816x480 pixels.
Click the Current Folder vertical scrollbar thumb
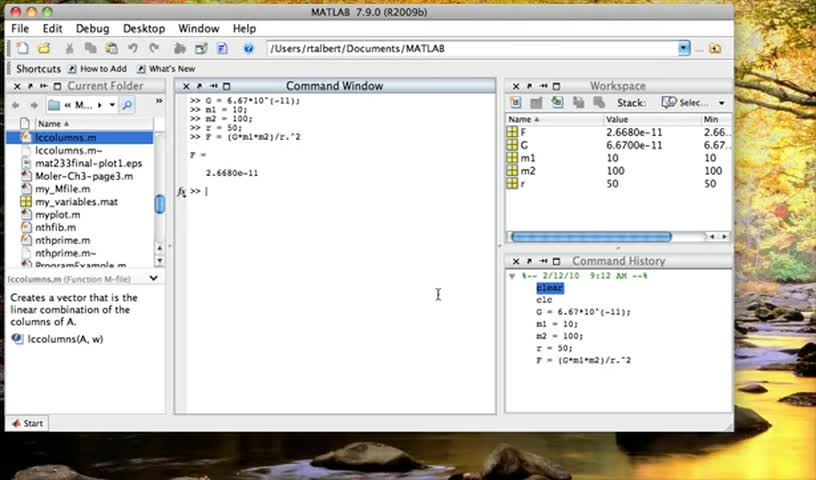click(x=160, y=204)
